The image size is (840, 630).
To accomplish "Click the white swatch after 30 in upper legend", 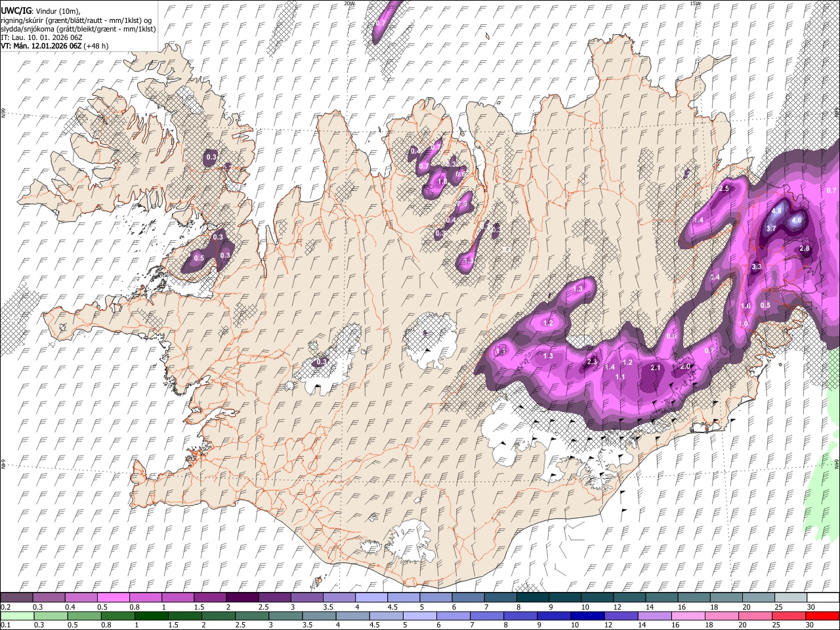I will (x=822, y=597).
